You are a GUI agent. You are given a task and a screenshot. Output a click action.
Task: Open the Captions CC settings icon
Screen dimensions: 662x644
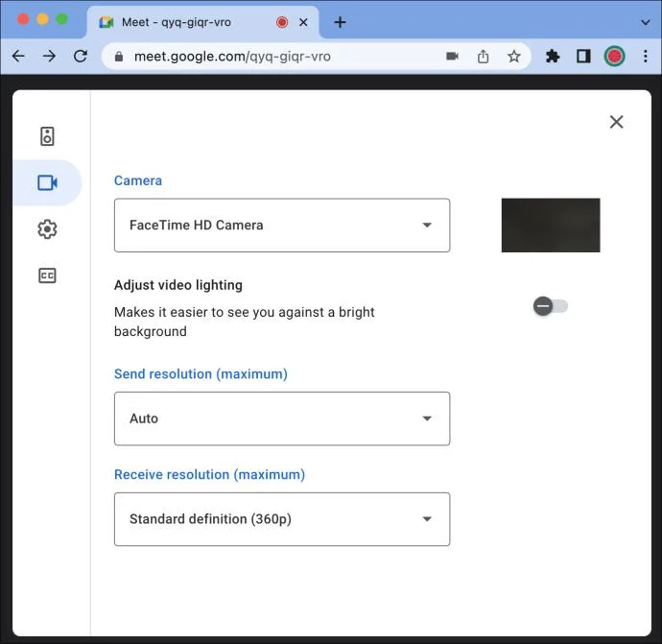pyautogui.click(x=47, y=275)
